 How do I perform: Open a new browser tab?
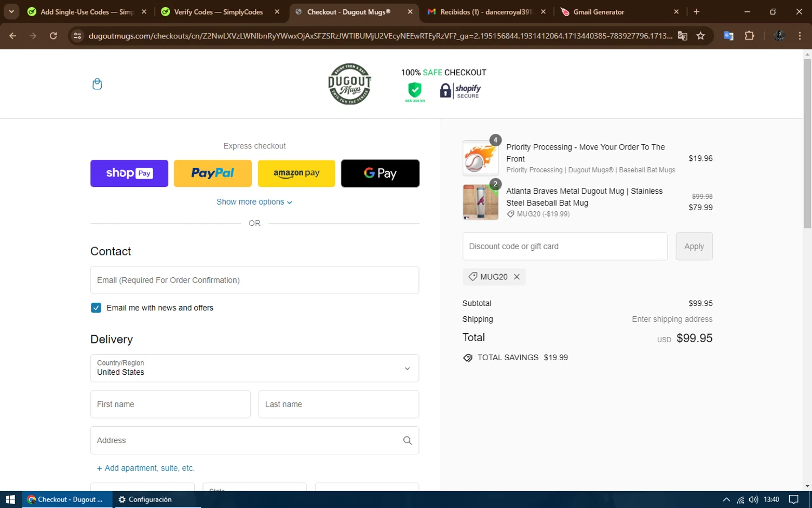697,11
